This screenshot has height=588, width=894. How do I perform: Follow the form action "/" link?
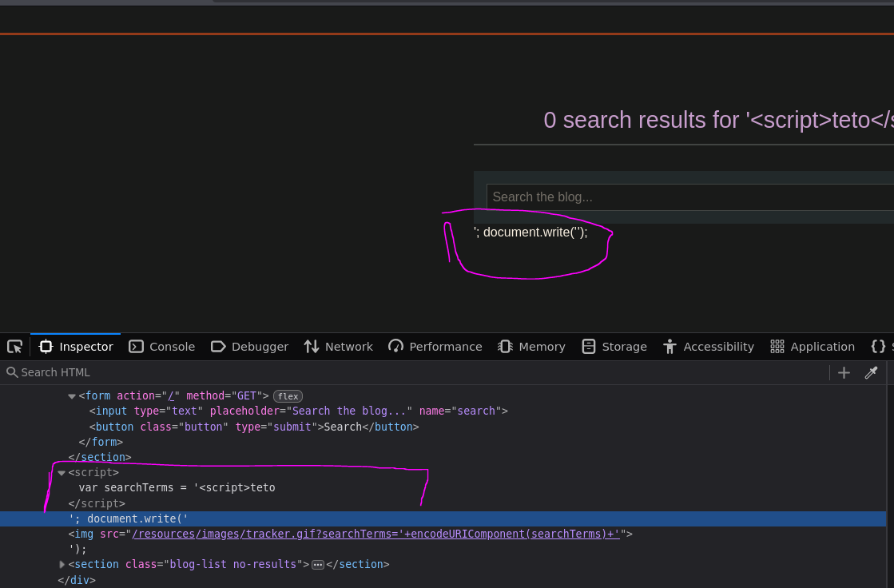click(171, 395)
